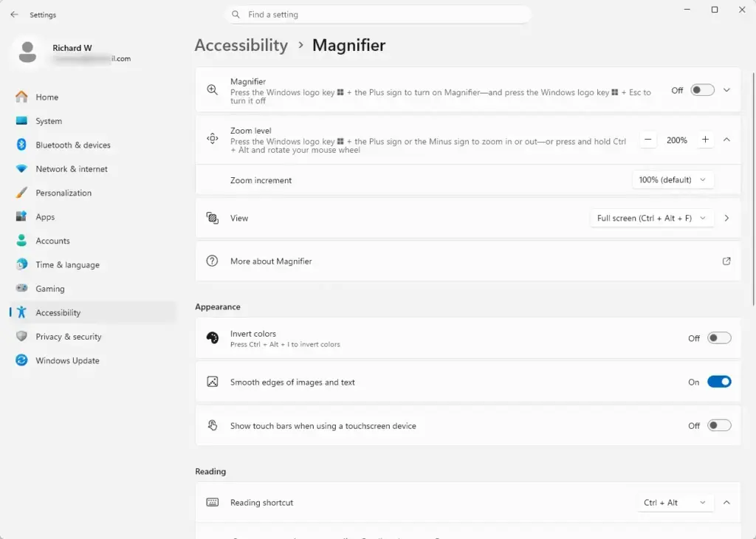The height and width of the screenshot is (539, 756).
Task: Open the Zoom increment dropdown
Action: [673, 180]
